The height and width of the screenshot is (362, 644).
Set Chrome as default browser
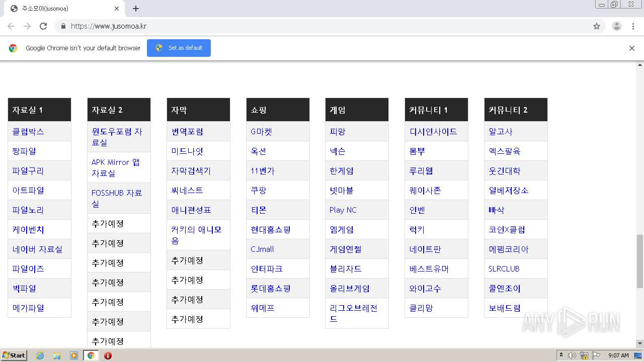pyautogui.click(x=179, y=48)
